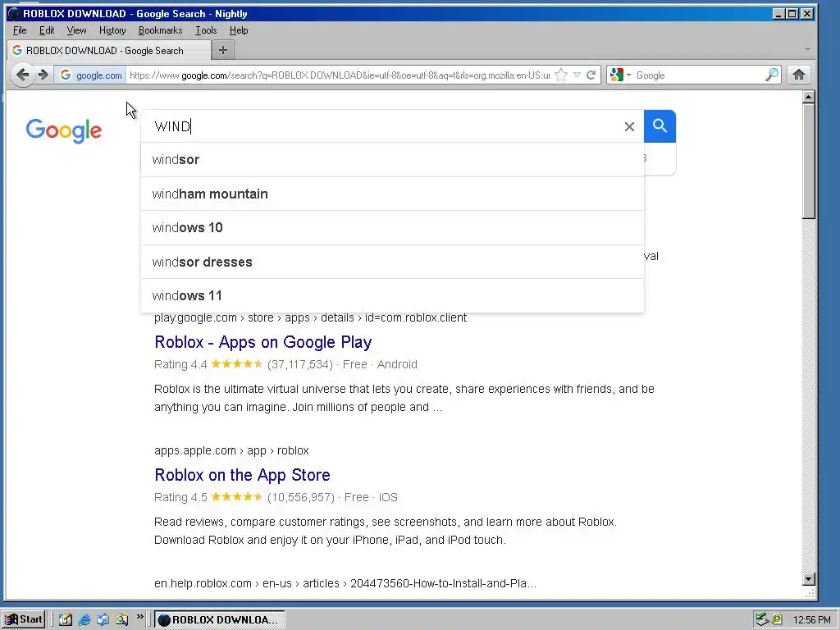The width and height of the screenshot is (840, 630).
Task: Click the scrollbar up arrow
Action: pos(809,97)
